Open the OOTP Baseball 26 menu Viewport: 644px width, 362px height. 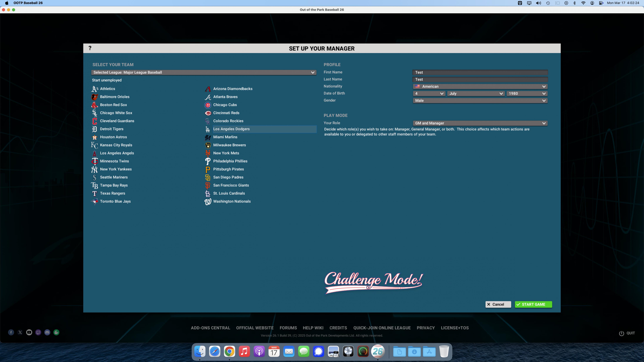coord(28,3)
